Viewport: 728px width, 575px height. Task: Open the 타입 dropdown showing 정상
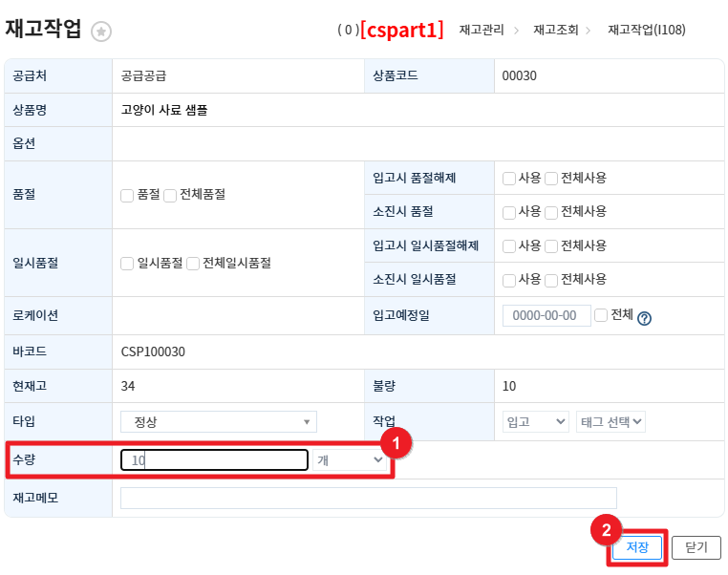[218, 422]
